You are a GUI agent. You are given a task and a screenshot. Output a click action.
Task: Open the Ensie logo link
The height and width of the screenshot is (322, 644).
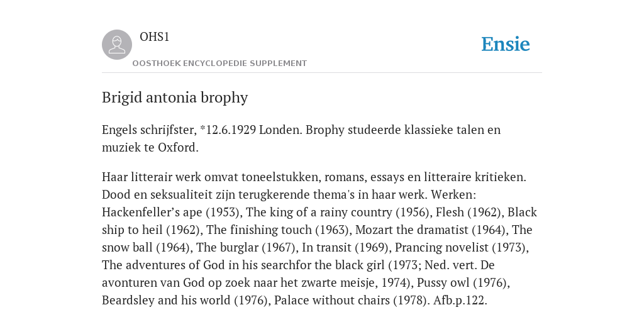(x=506, y=45)
